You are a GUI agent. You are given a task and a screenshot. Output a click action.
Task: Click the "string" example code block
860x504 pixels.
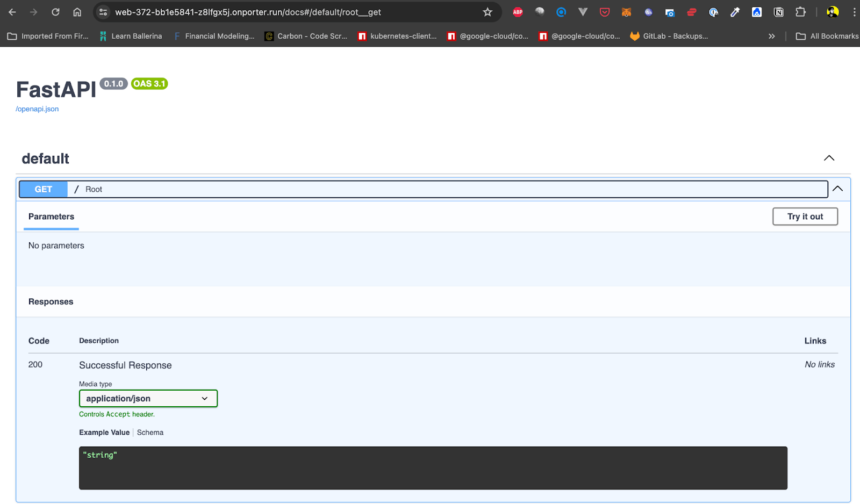(x=433, y=468)
